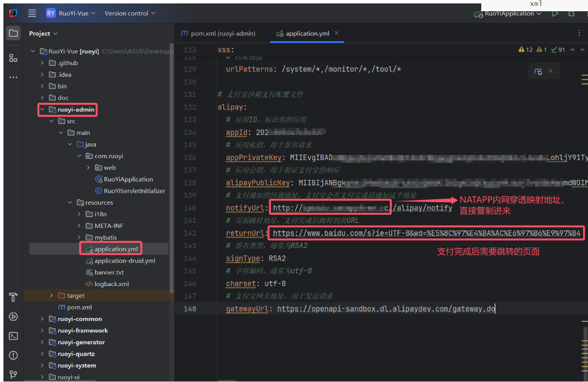The height and width of the screenshot is (382, 588).
Task: Open the Terminal tool window
Action: point(13,336)
